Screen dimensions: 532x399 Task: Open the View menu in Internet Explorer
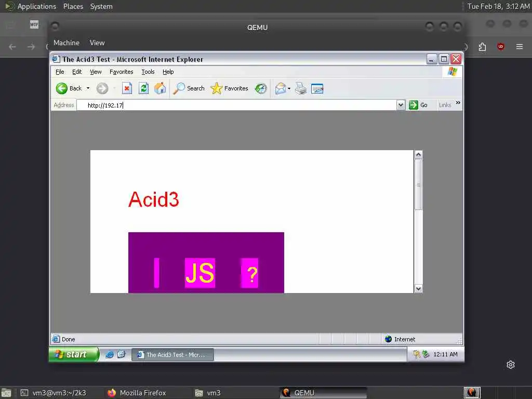[96, 72]
